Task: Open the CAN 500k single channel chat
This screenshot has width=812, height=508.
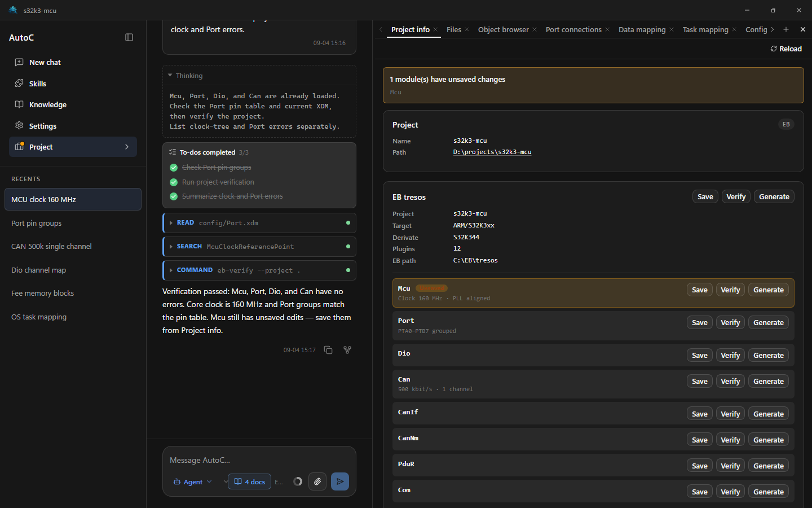Action: point(73,246)
